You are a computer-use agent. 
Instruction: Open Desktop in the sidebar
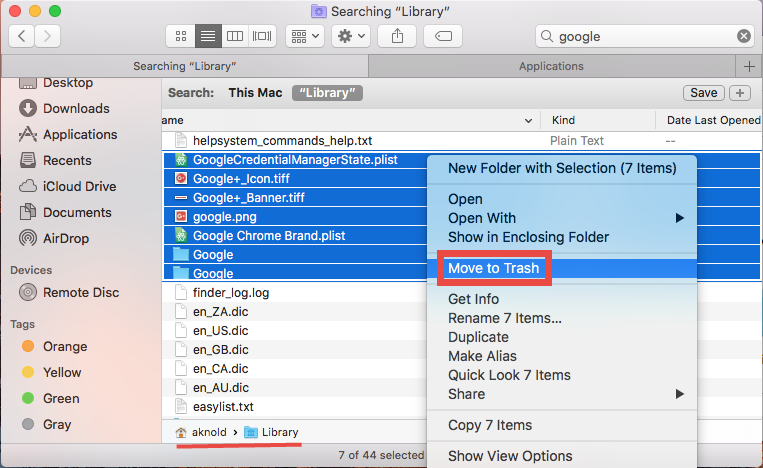[x=67, y=83]
